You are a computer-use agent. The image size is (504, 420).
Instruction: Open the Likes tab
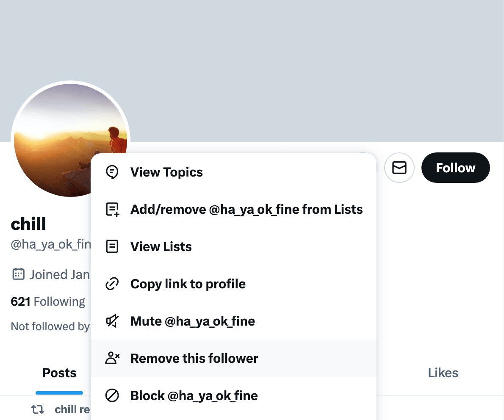(x=443, y=373)
